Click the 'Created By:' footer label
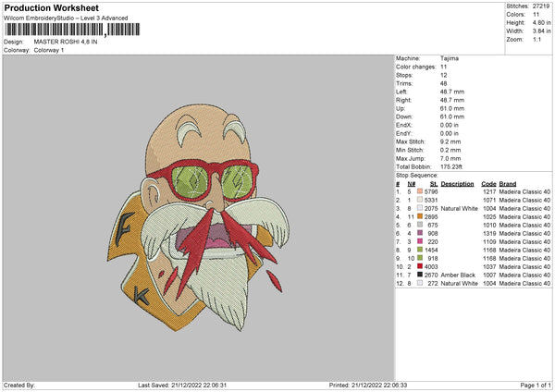555x392 pixels. [19, 385]
